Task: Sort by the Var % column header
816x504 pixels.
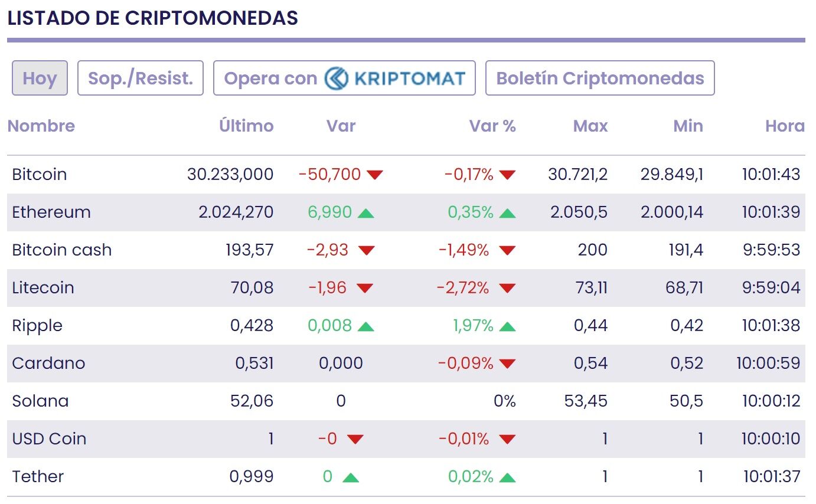Action: coord(492,126)
